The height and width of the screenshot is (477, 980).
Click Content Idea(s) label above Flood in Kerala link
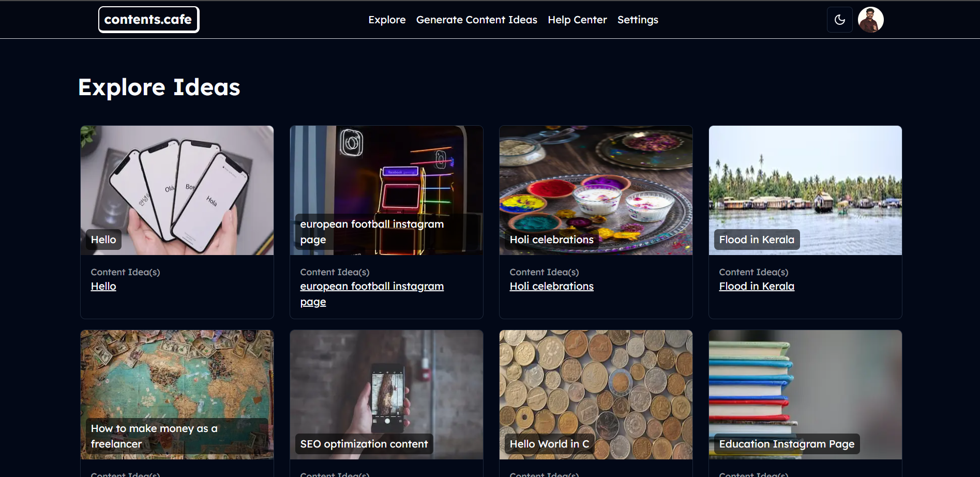pos(753,272)
